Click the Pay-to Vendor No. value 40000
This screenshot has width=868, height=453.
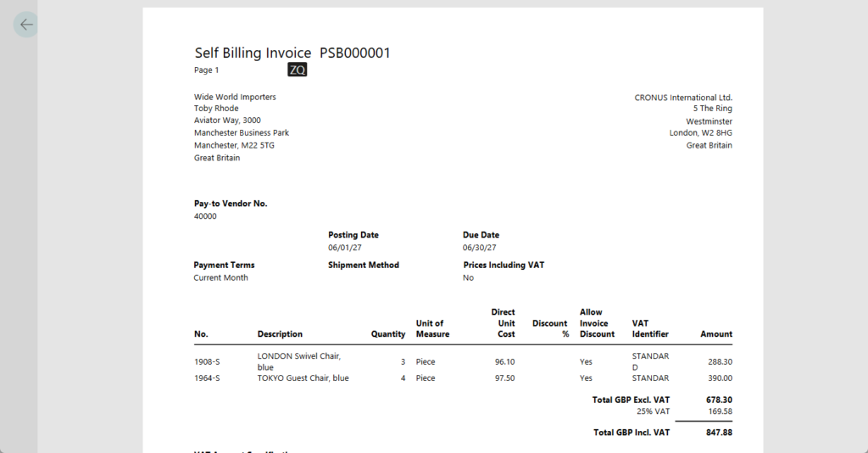pos(205,216)
